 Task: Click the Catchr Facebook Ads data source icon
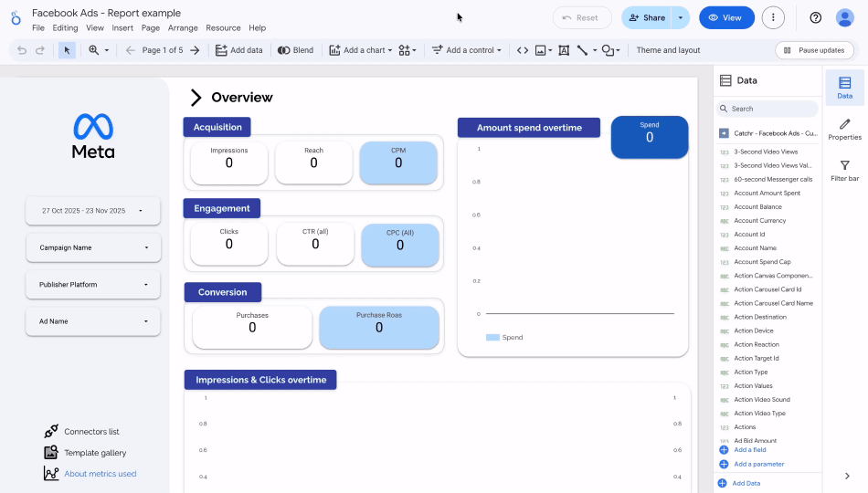[x=724, y=133]
